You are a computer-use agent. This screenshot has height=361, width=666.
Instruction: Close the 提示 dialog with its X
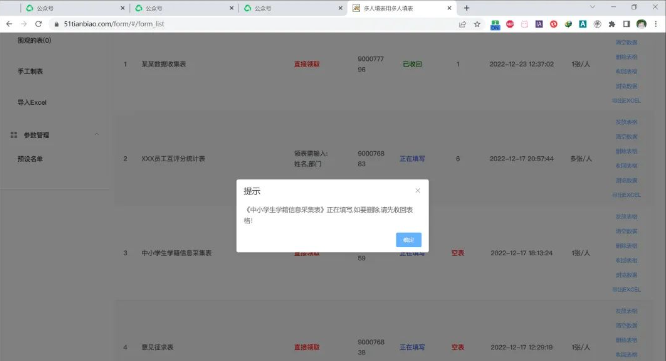tap(418, 191)
